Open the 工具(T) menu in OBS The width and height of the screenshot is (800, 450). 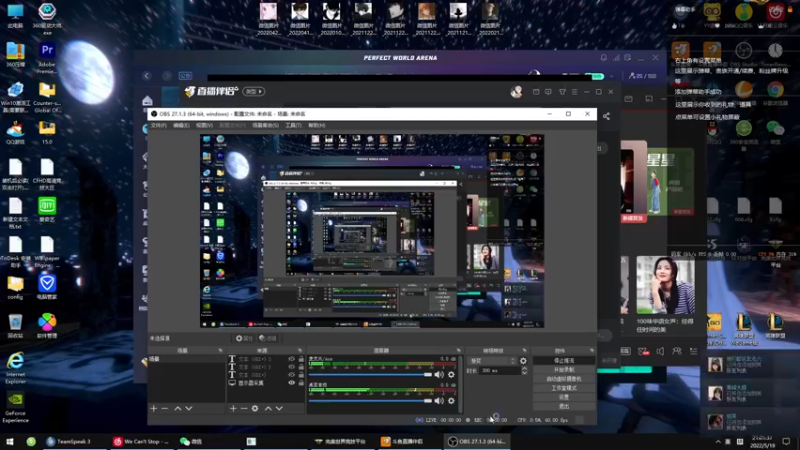point(293,126)
